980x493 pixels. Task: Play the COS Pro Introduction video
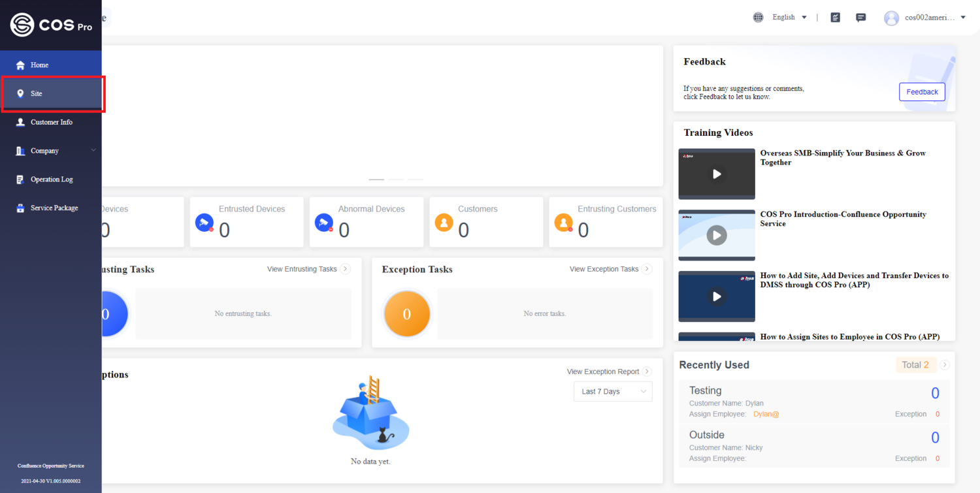(x=717, y=235)
